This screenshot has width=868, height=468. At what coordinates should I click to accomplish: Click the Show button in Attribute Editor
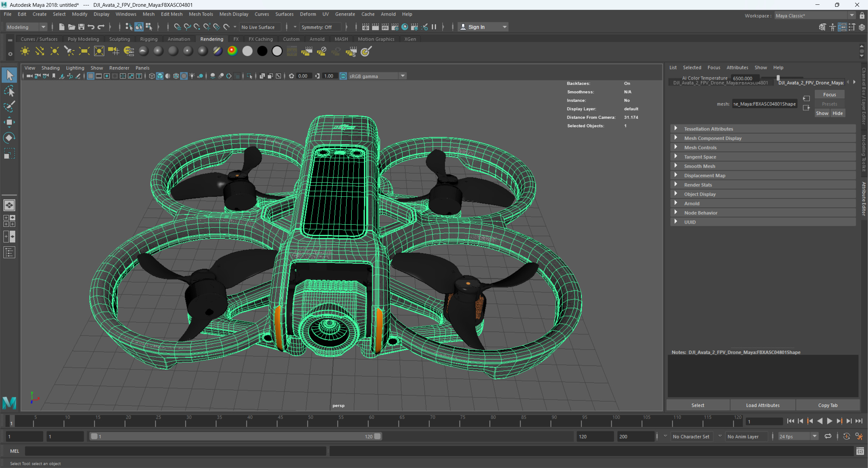click(822, 113)
